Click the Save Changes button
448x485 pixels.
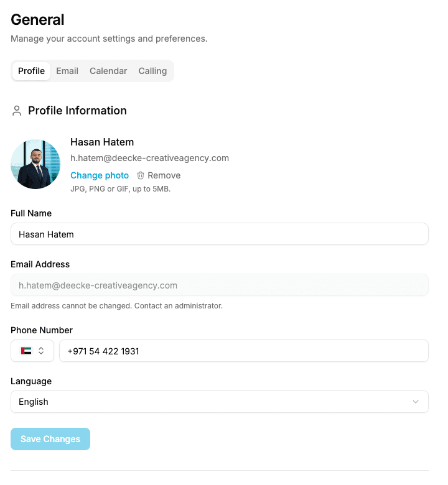tap(50, 439)
